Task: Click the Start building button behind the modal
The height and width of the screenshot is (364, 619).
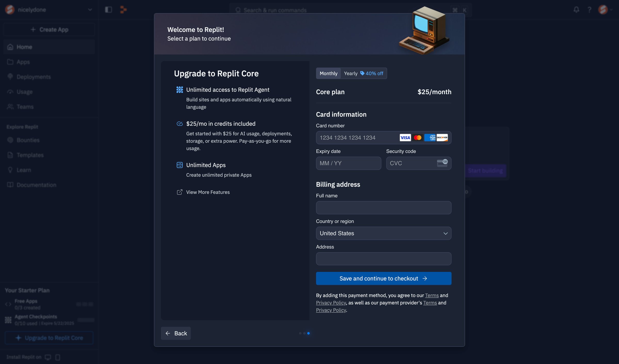Action: pos(485,171)
